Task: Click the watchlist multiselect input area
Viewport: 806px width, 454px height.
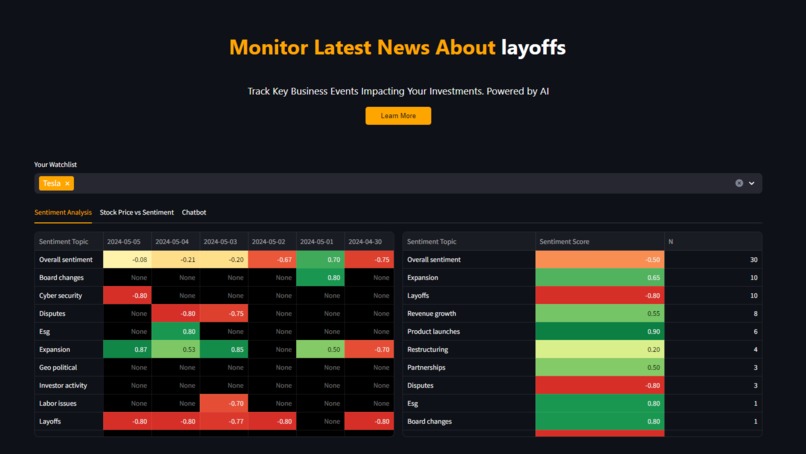Action: pyautogui.click(x=398, y=183)
